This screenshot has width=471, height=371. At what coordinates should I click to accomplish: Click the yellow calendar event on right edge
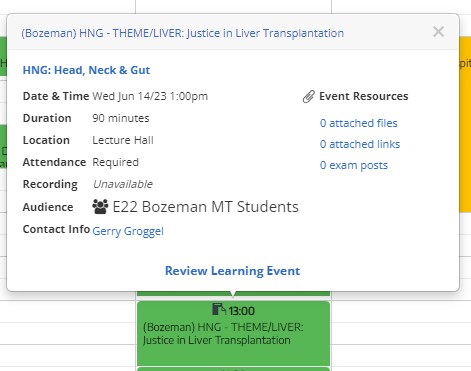click(465, 124)
